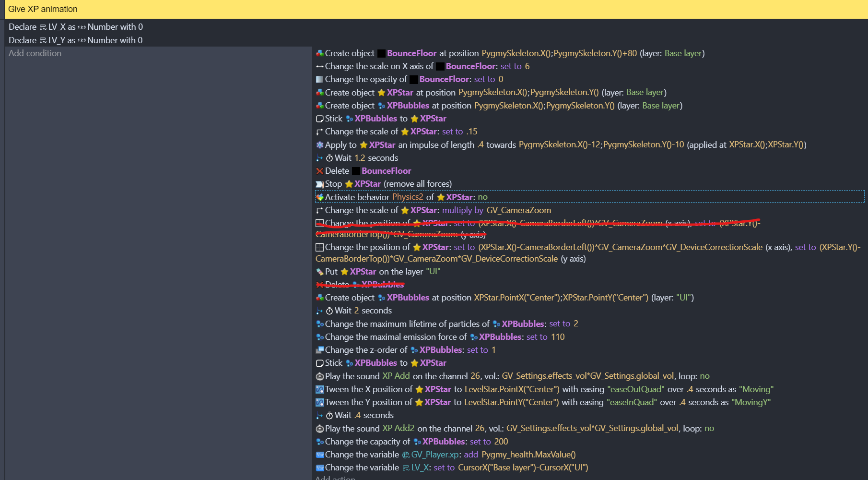Click the z-order icon for XPBubbles action
868x480 pixels.
[x=319, y=350]
